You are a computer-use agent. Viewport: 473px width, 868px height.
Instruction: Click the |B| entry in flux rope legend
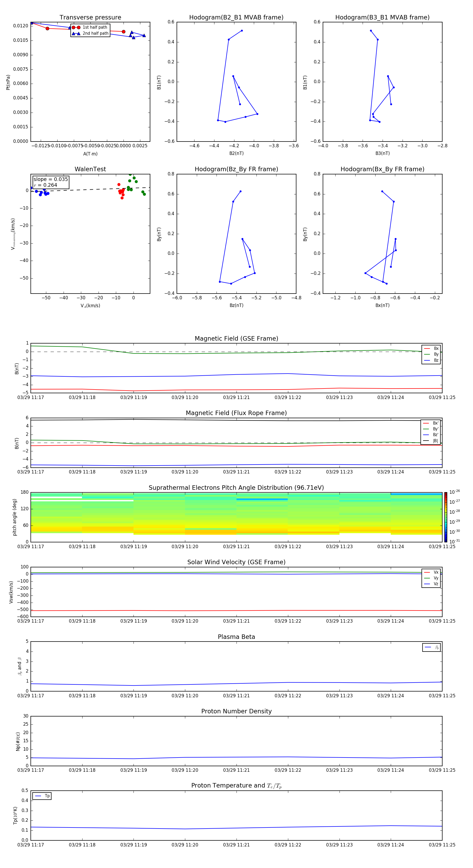tap(431, 441)
